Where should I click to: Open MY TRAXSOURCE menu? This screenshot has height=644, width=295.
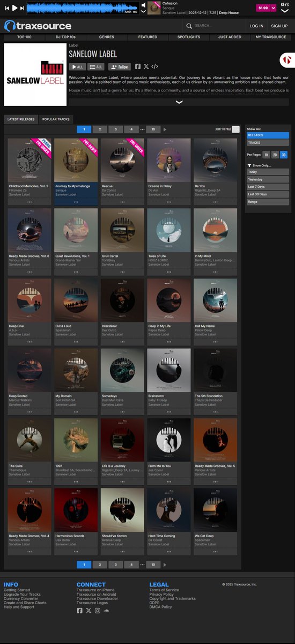(x=271, y=37)
